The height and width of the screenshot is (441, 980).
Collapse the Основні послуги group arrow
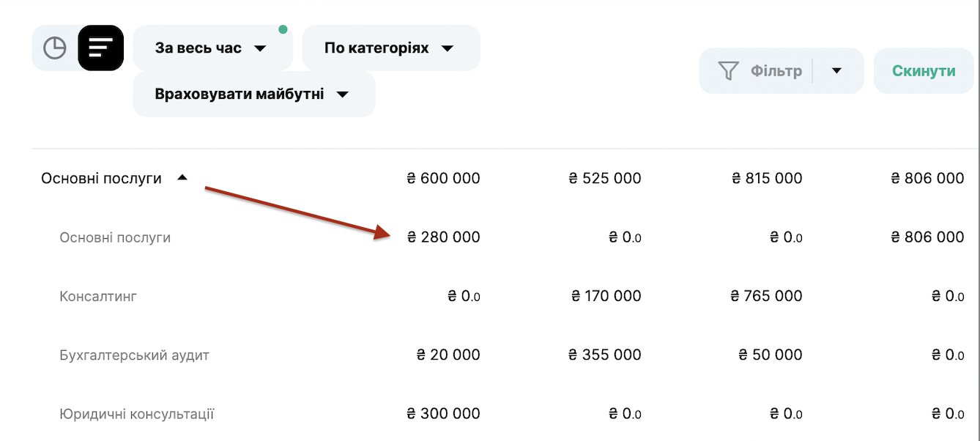point(182,178)
